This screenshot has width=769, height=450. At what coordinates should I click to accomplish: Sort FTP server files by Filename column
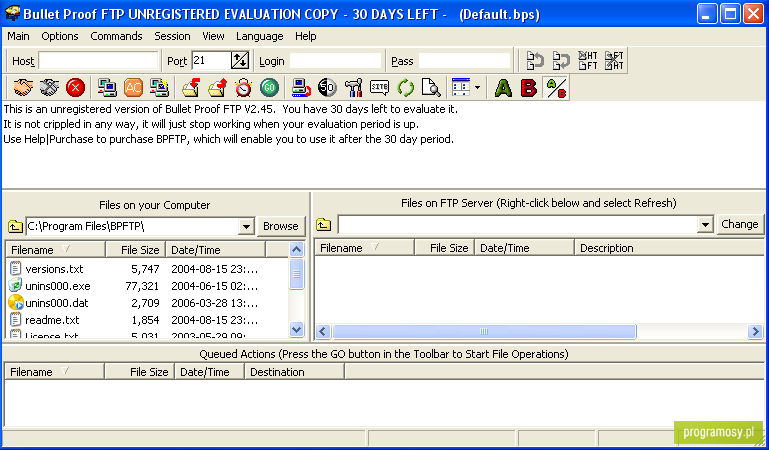[x=364, y=248]
